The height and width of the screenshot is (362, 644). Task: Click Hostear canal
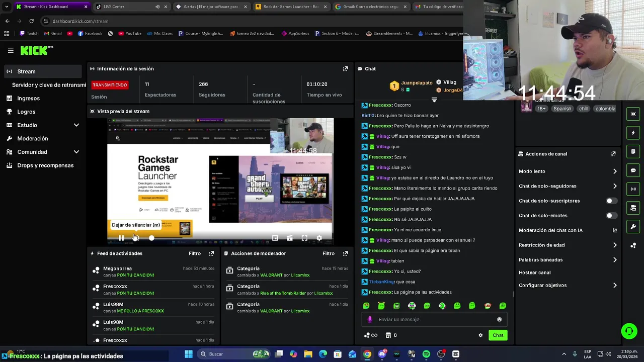pyautogui.click(x=534, y=273)
